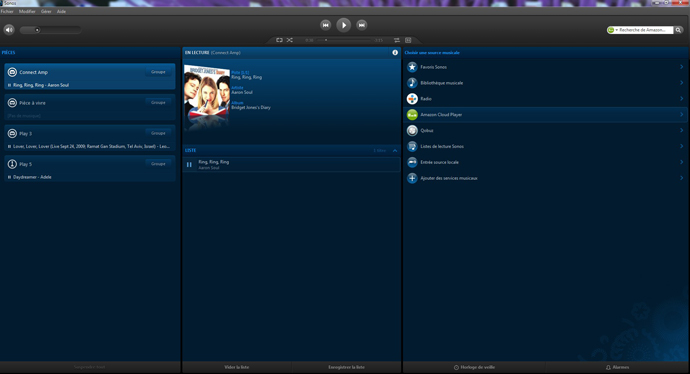Expand Favoris Sonos with its arrow

point(681,67)
